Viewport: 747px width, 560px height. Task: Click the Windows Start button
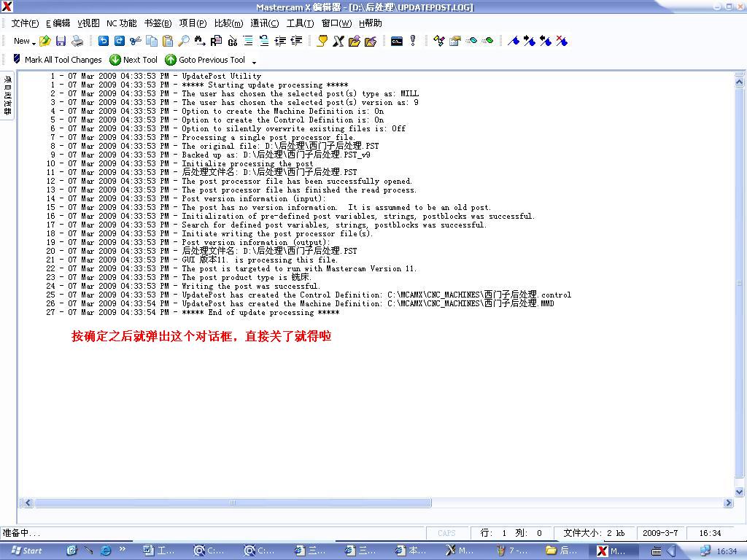pos(27,551)
